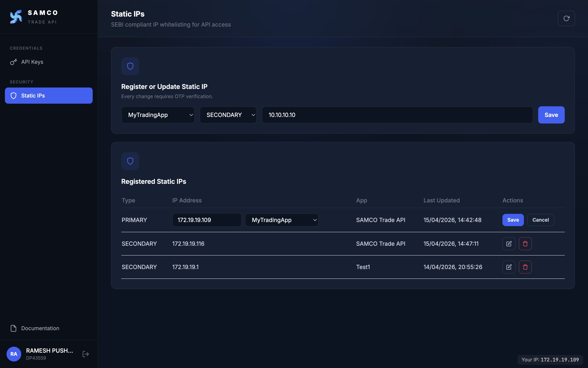Screen dimensions: 588x368
Task: Click the 172.19.19.116 IP address cell
Action: pyautogui.click(x=188, y=244)
